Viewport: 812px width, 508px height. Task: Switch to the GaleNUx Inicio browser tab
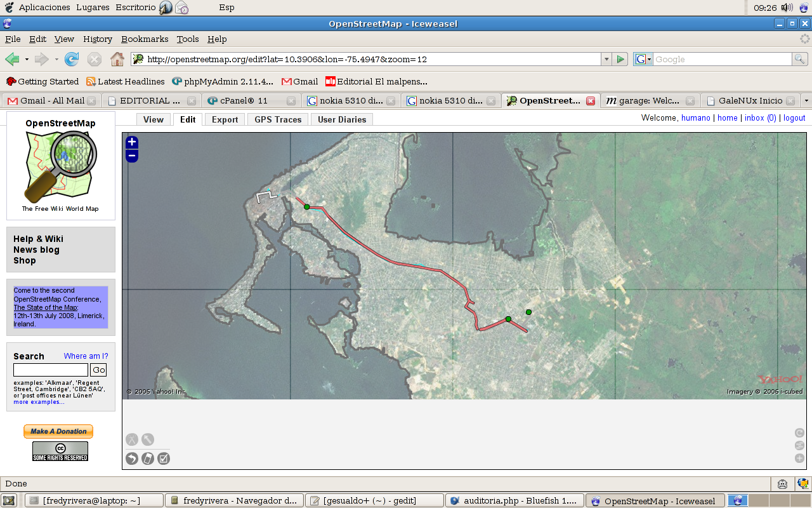point(750,100)
